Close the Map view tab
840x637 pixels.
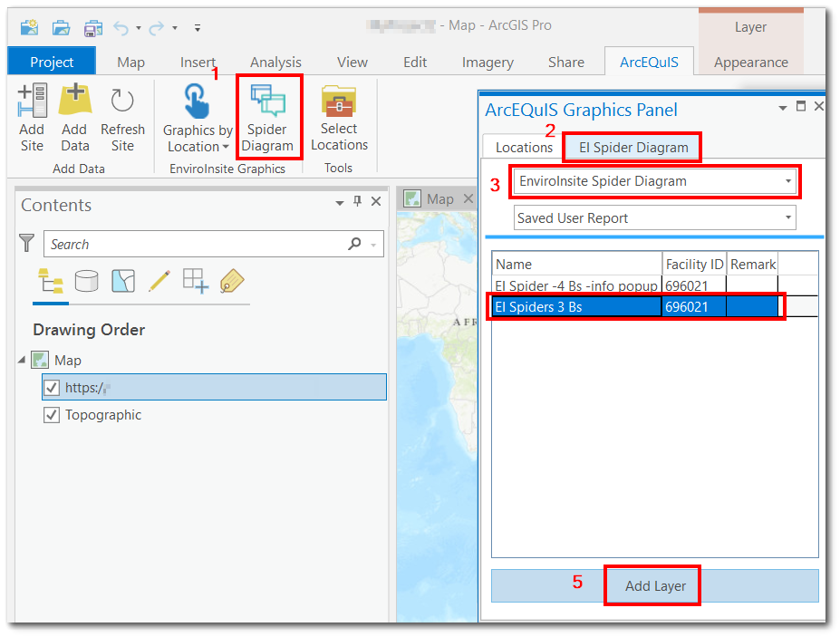coord(468,198)
